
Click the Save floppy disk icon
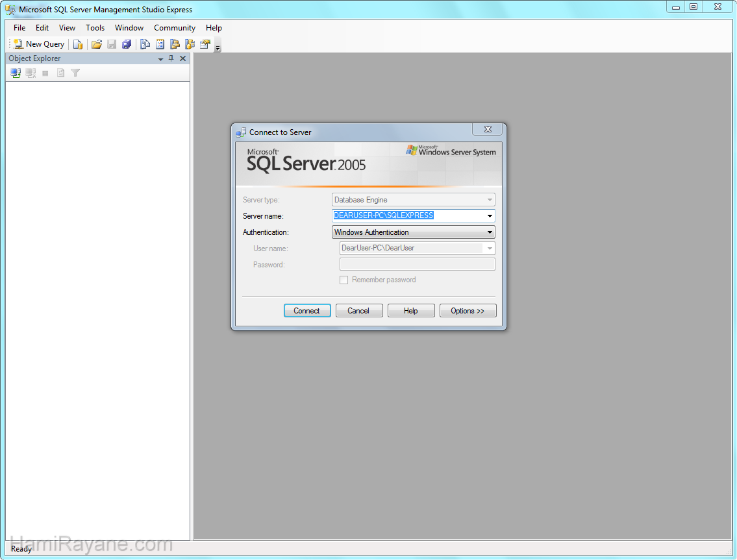pyautogui.click(x=112, y=44)
